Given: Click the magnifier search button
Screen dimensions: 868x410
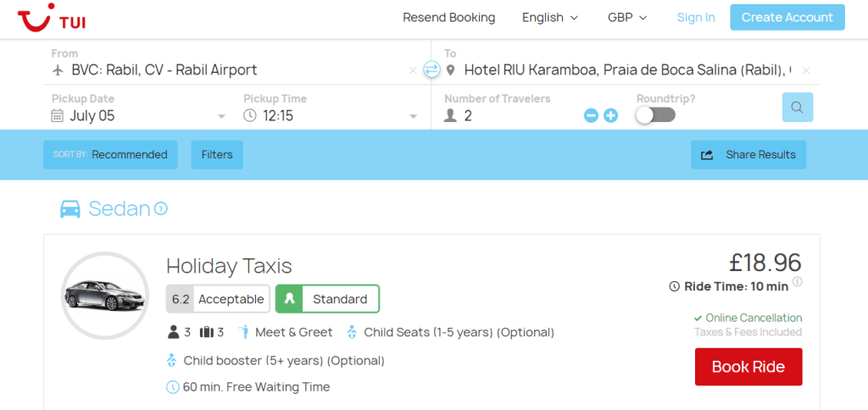Looking at the screenshot, I should [797, 108].
